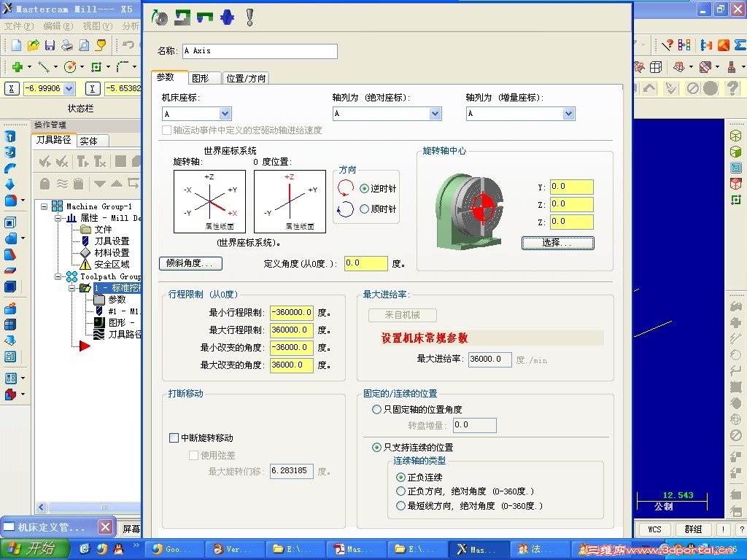Click the 名称 field containing A Axis
This screenshot has width=747, height=560.
260,51
